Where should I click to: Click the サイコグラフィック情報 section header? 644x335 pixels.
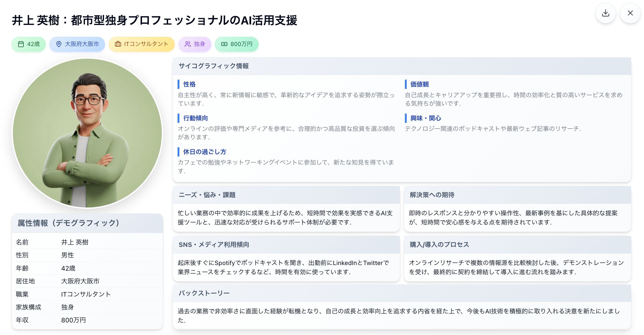[x=214, y=66]
